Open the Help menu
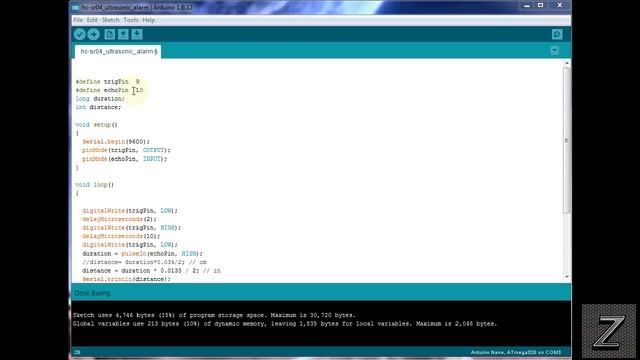The width and height of the screenshot is (640, 360). pos(149,20)
